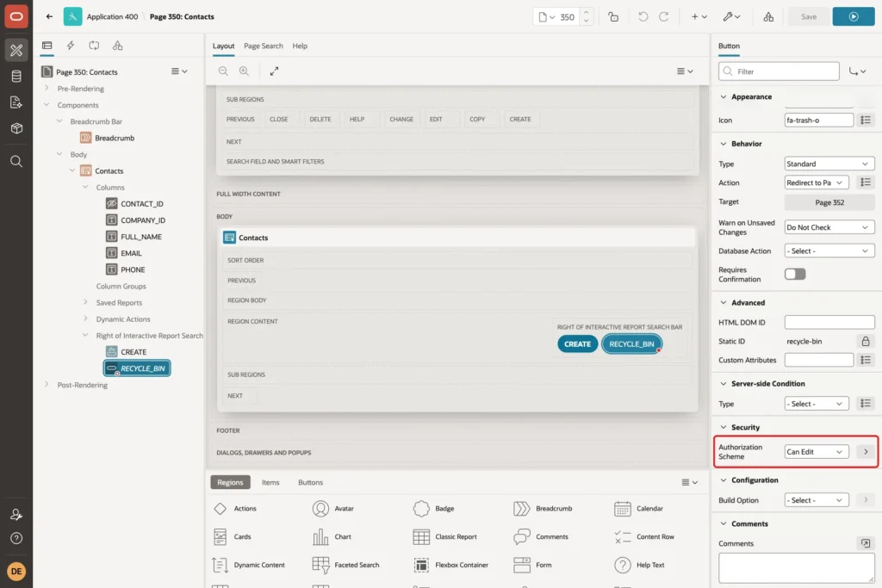Click the Save button
882x588 pixels.
(x=808, y=17)
